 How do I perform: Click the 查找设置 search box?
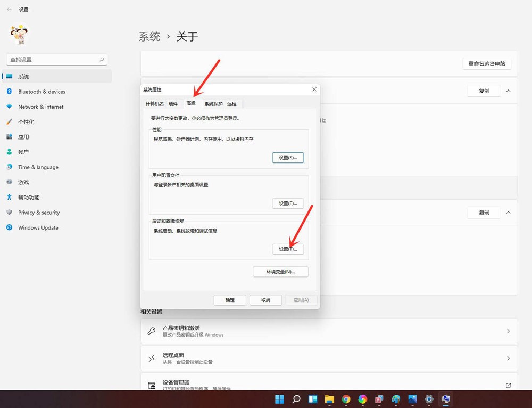[x=56, y=59]
